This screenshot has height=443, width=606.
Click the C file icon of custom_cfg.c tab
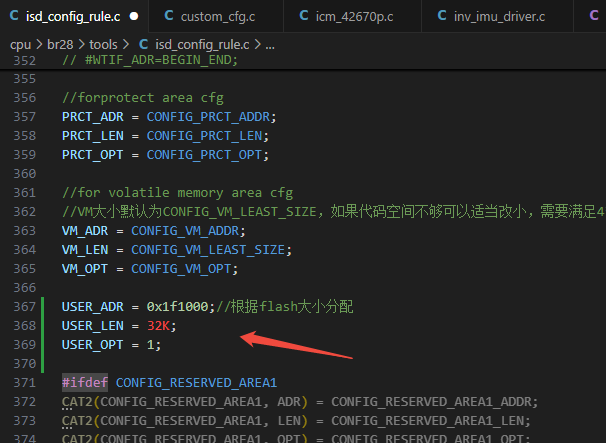(169, 16)
